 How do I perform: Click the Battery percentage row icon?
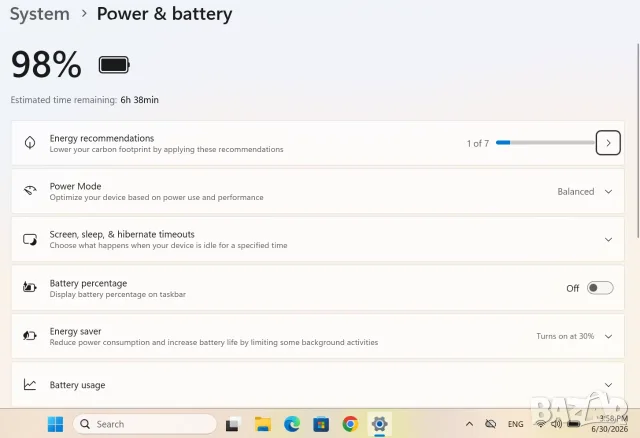pos(30,287)
